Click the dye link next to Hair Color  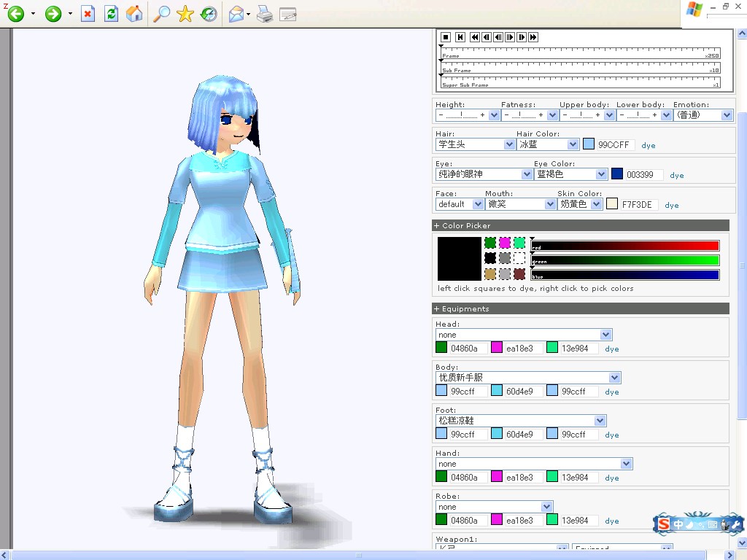(649, 145)
